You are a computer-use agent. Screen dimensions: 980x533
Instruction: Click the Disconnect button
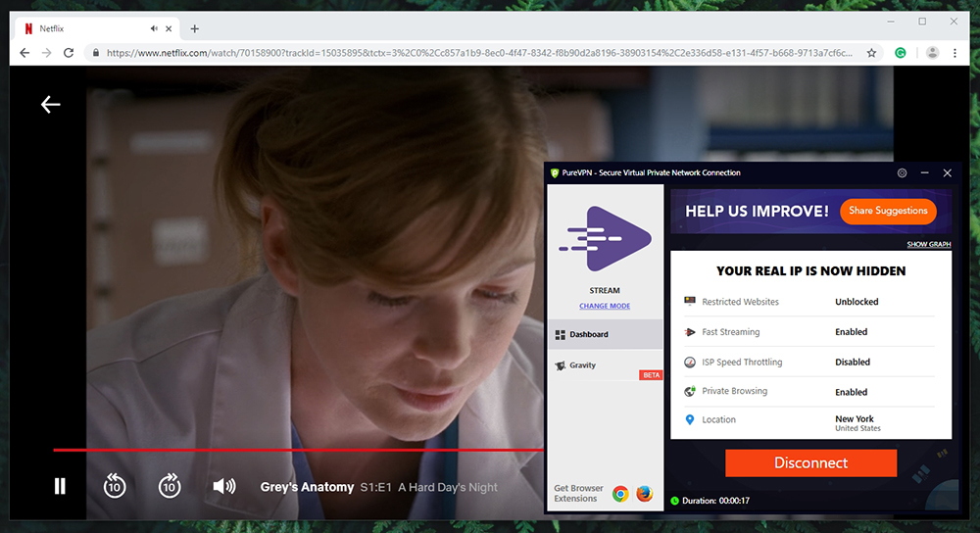coord(810,463)
